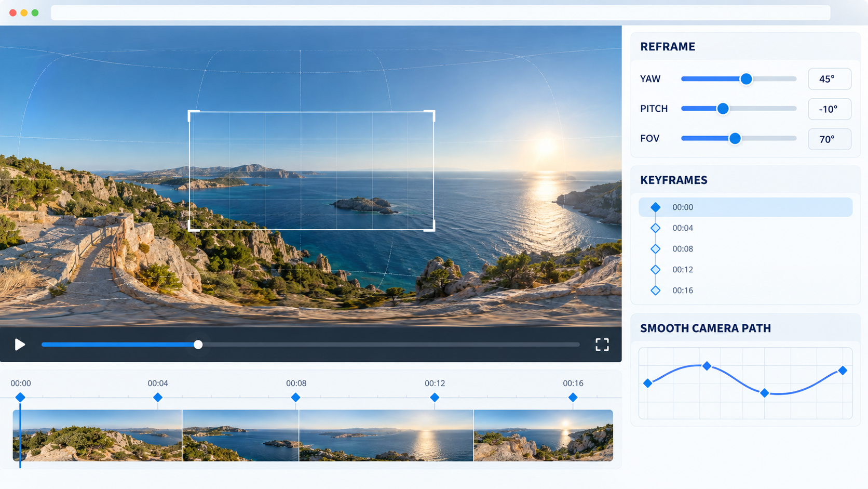The width and height of the screenshot is (868, 489).
Task: Click the last camera path curve point
Action: [843, 371]
